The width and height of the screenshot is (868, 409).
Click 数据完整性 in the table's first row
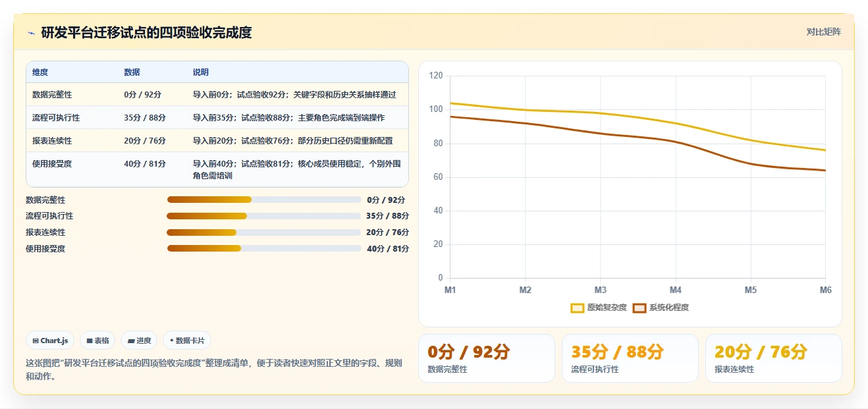[x=52, y=95]
